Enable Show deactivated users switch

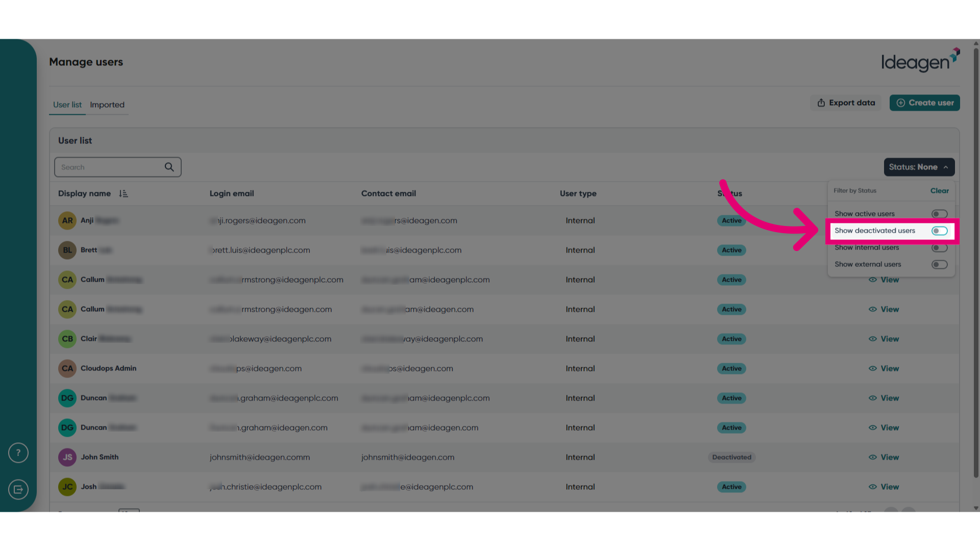tap(939, 231)
